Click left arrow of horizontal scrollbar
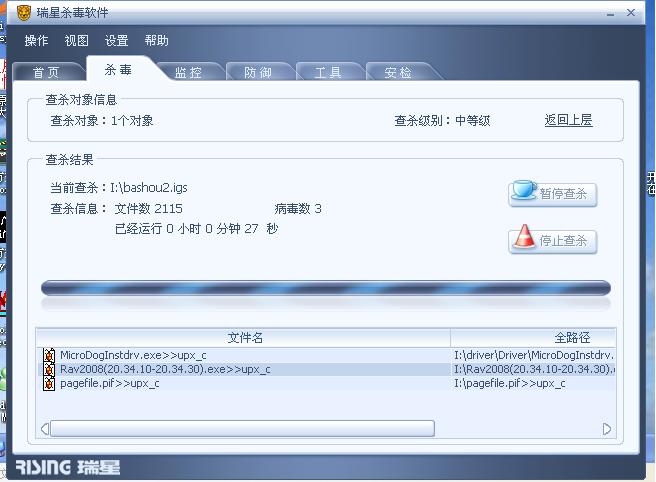The image size is (656, 482). click(x=45, y=429)
